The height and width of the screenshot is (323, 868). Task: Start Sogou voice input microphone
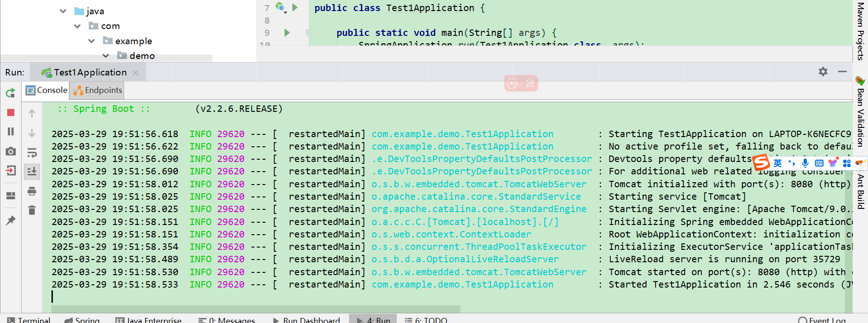[805, 163]
